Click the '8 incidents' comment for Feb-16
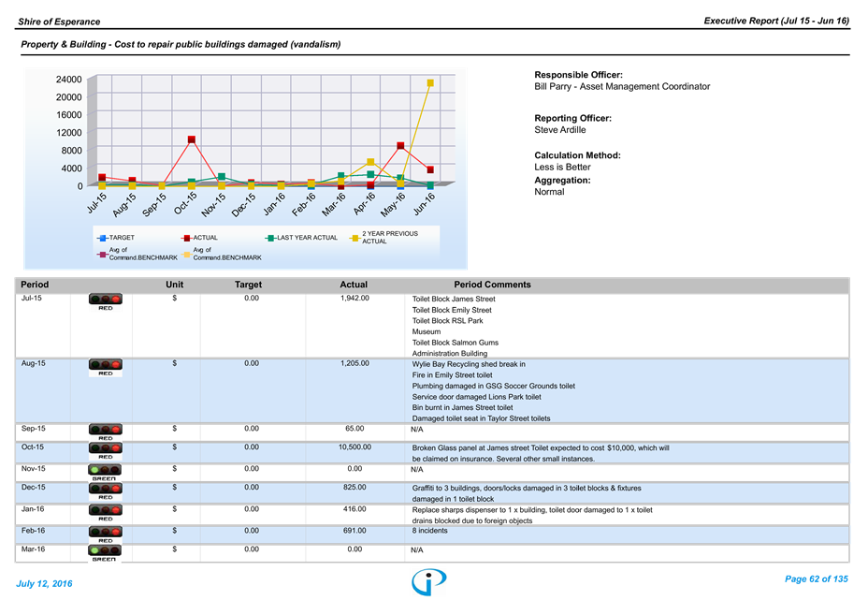This screenshot has width=868, height=615. pos(429,531)
